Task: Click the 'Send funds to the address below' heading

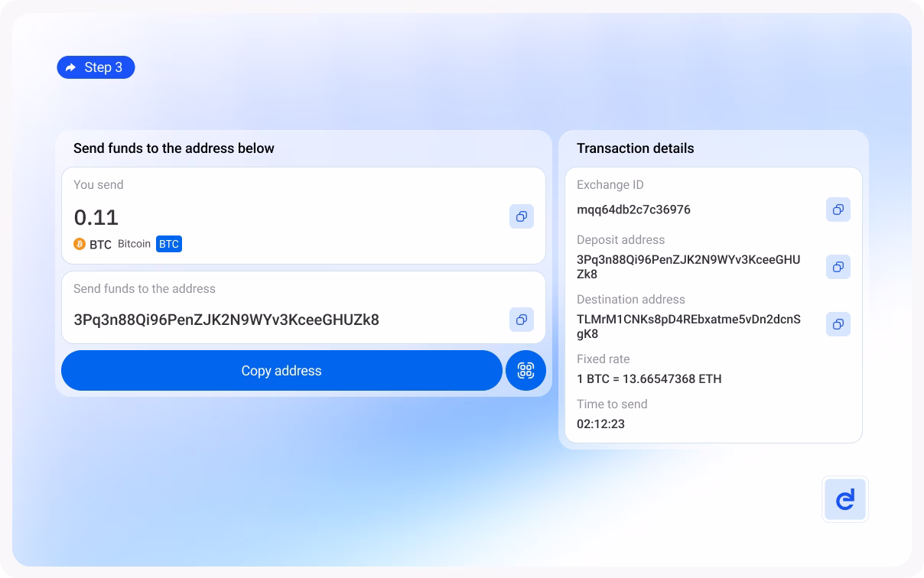Action: 174,148
